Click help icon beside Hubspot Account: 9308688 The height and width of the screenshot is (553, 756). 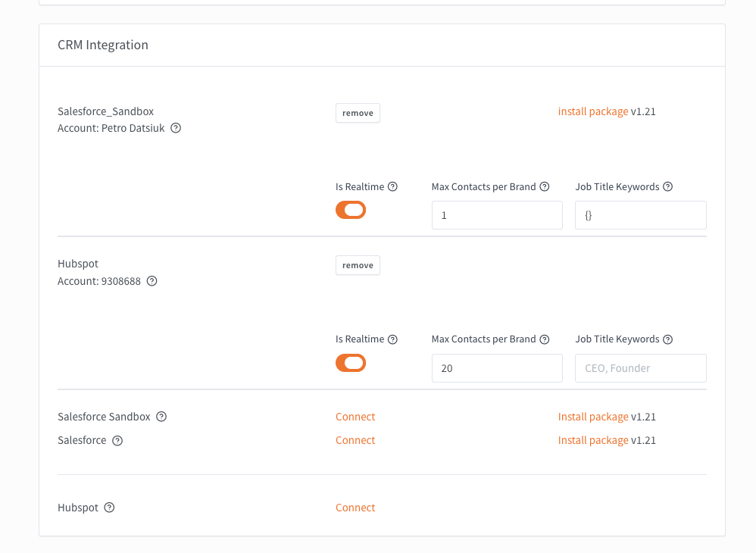152,281
